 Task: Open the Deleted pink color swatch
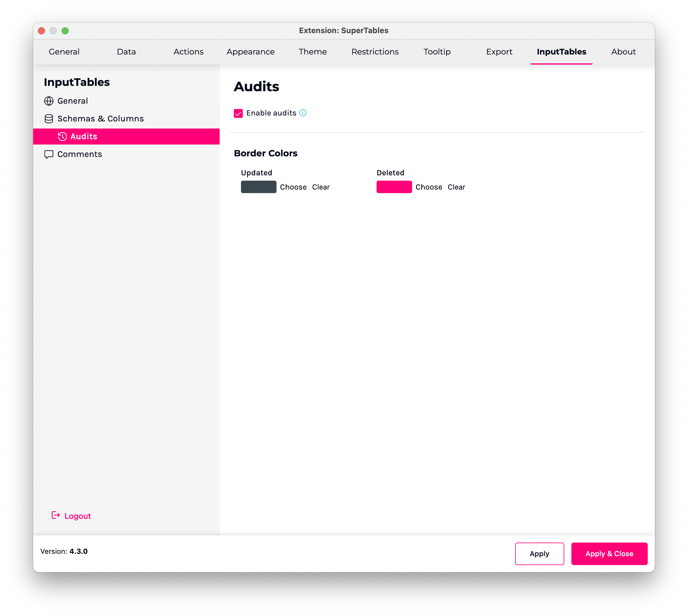394,187
